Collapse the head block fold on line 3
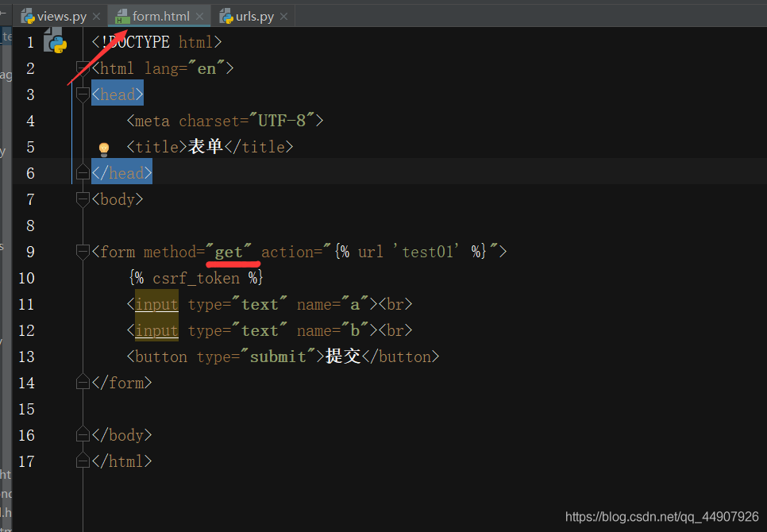Viewport: 767px width, 532px height. click(83, 94)
